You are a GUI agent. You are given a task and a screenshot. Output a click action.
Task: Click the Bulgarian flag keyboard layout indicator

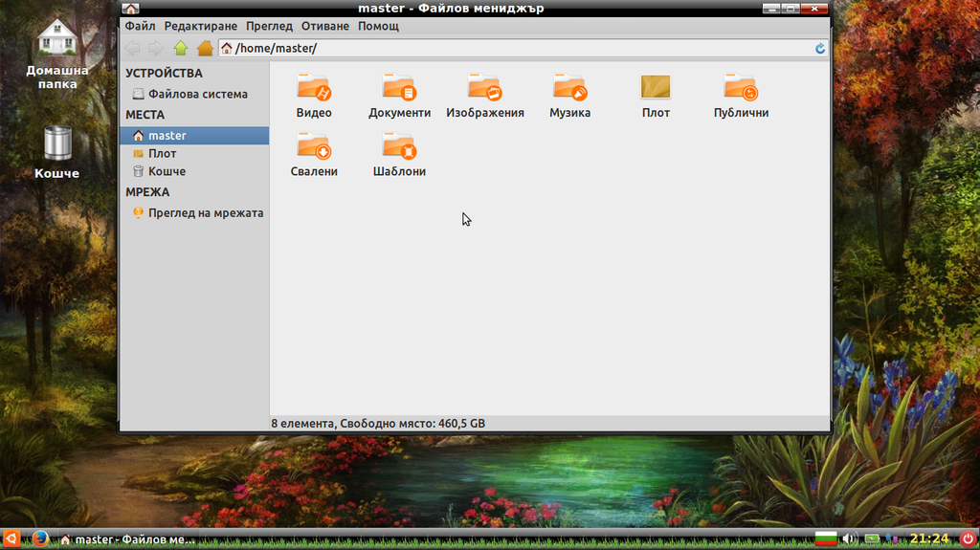pos(826,539)
